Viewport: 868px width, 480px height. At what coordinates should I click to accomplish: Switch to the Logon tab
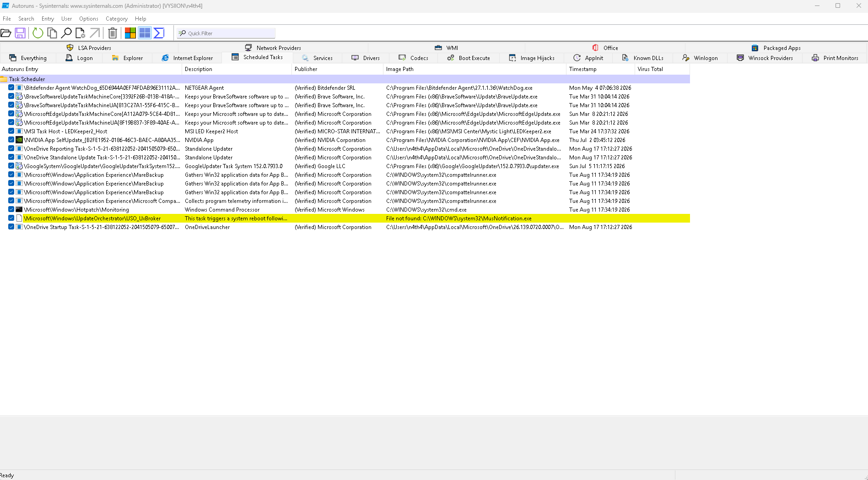point(79,58)
